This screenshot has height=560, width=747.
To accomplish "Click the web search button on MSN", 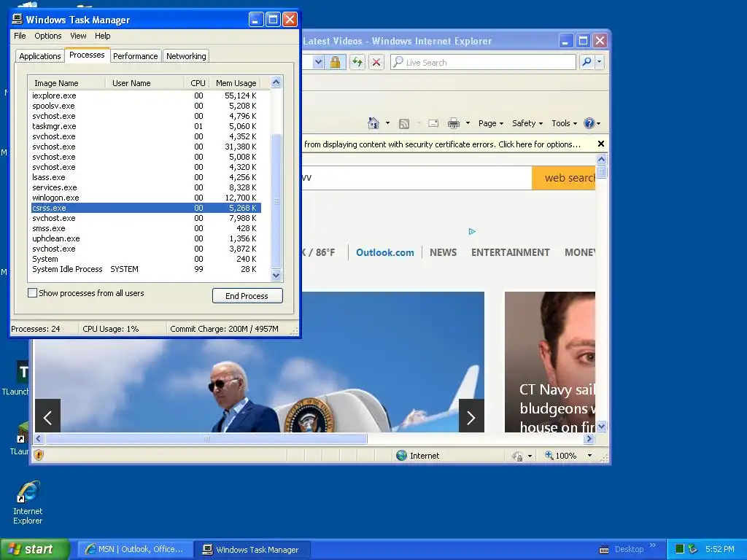I will coord(564,178).
